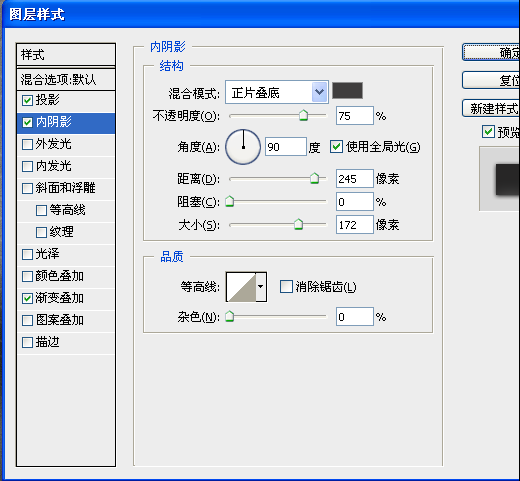Open the 混合模式 blend mode dropdown
The image size is (520, 481).
click(x=277, y=92)
